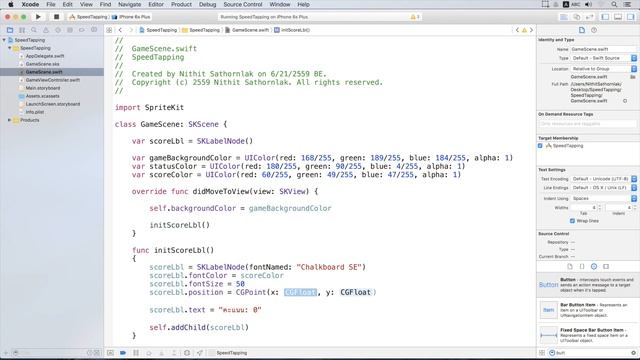Jump to next issue arrow
The image size is (640, 360).
coord(531,30)
